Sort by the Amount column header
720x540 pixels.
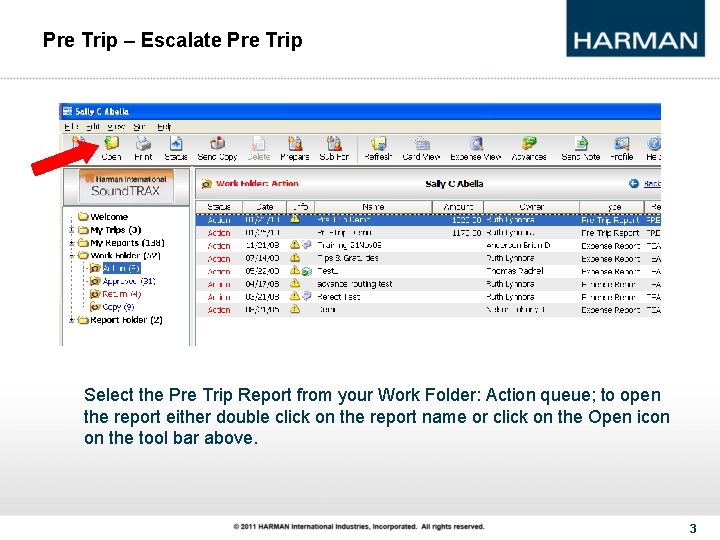click(x=458, y=207)
